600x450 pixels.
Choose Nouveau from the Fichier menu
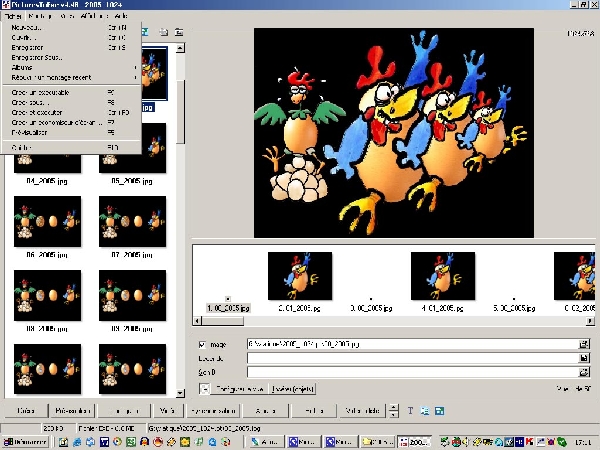pos(71,28)
